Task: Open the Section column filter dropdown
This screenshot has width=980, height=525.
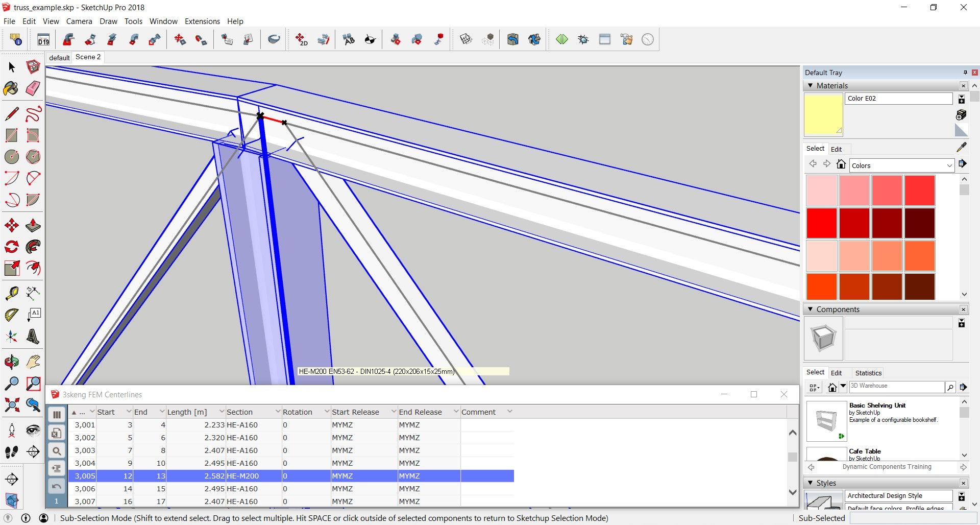Action: [278, 412]
